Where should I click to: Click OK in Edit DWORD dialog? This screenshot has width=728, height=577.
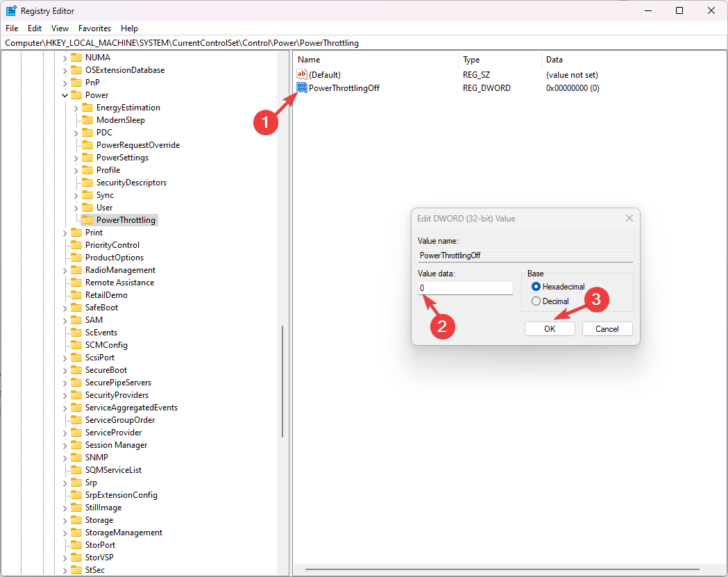pos(550,329)
